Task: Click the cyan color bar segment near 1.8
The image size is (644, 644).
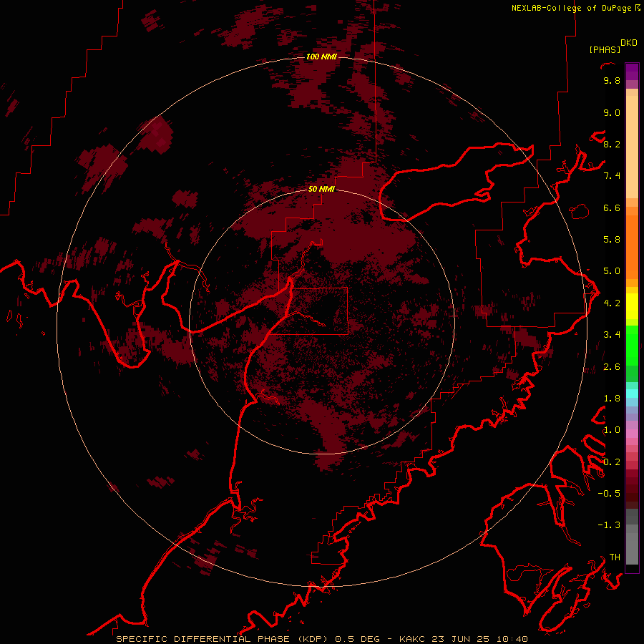Action: 632,394
